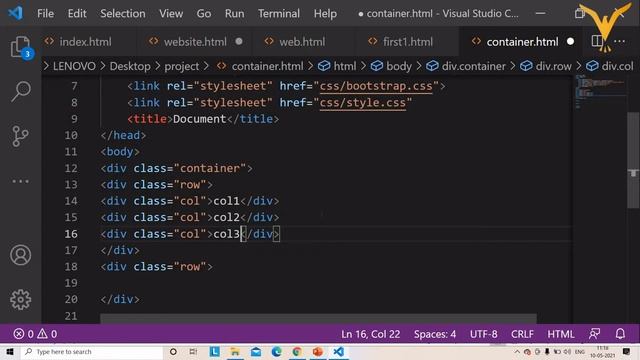This screenshot has height=360, width=640.
Task: Switch to the index.html tab
Action: [85, 42]
